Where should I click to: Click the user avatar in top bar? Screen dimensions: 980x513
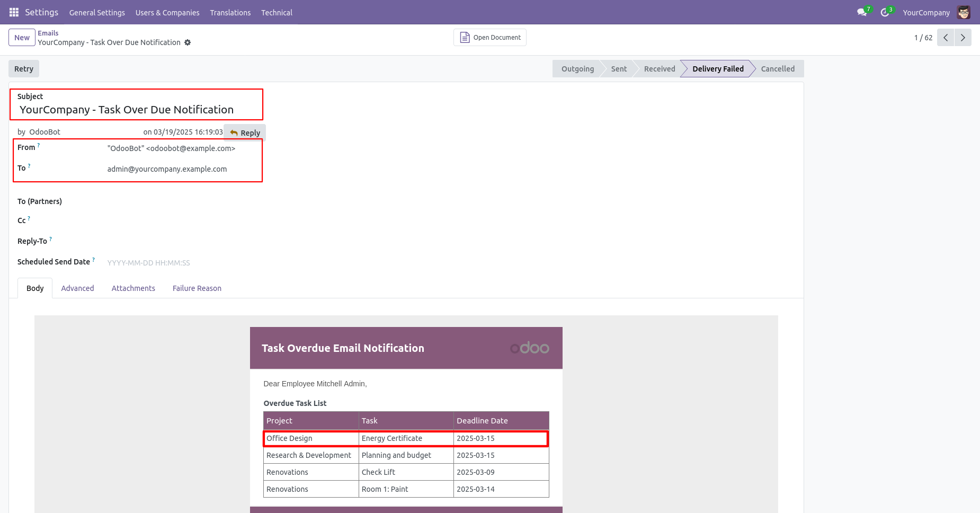pos(964,12)
